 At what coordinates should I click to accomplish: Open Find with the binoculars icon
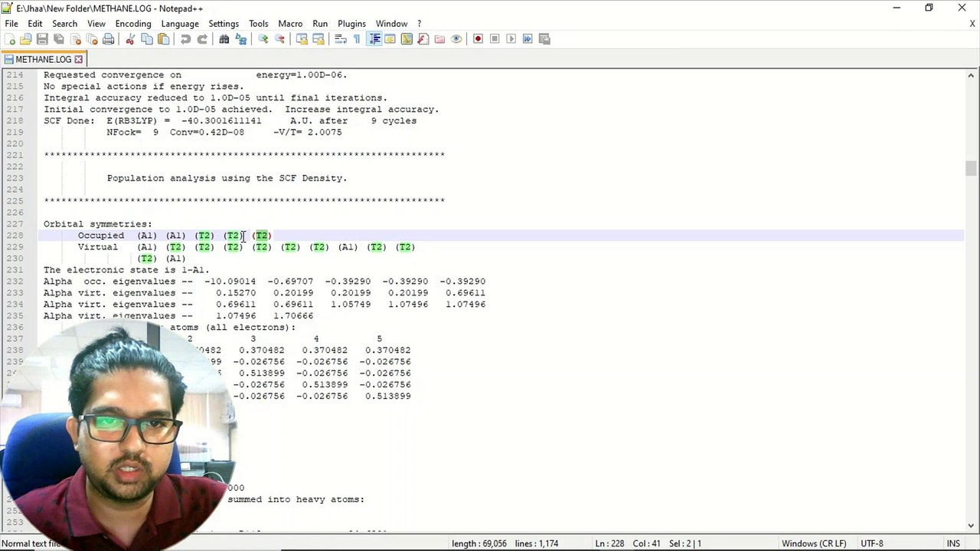click(224, 39)
